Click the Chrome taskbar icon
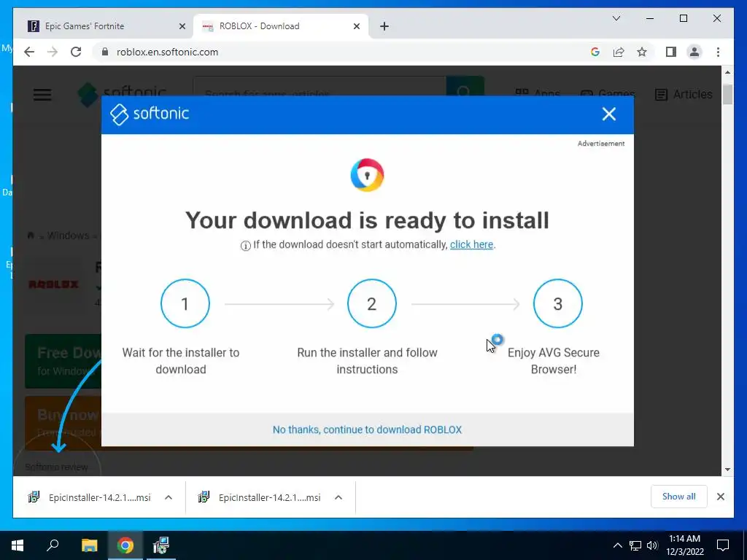The width and height of the screenshot is (747, 560). 125,545
